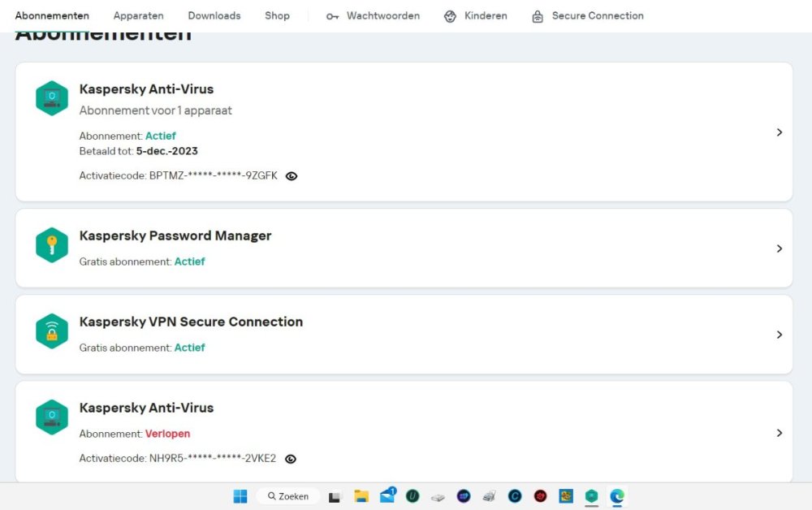Expand the Kaspersky Password Manager chevron

coord(780,249)
